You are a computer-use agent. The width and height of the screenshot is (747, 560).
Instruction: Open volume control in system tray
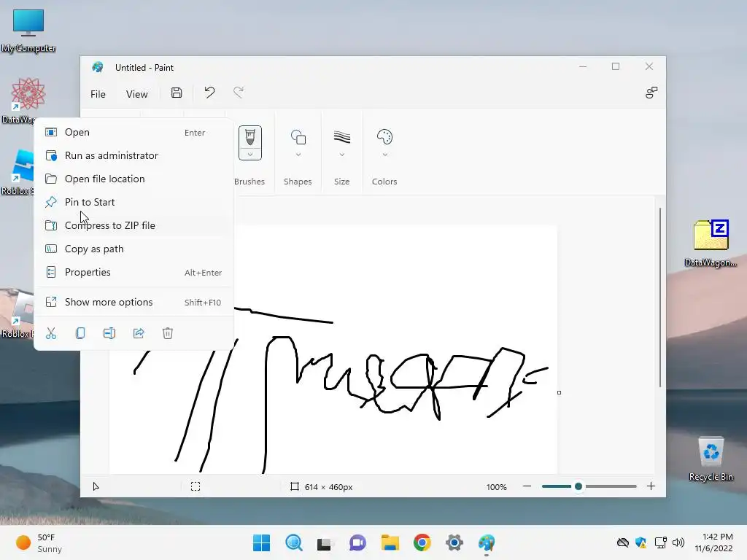(x=678, y=542)
